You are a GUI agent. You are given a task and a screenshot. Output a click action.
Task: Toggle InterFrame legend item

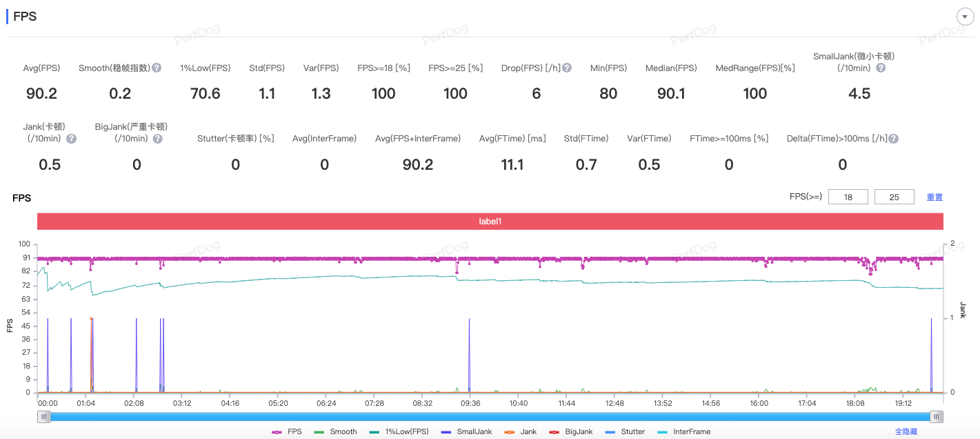point(683,431)
